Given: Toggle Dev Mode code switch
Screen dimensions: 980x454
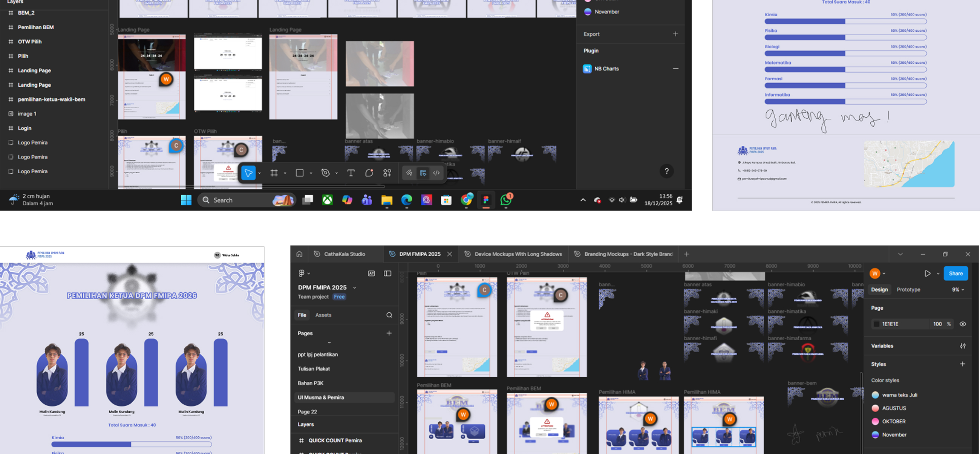Looking at the screenshot, I should tap(436, 173).
